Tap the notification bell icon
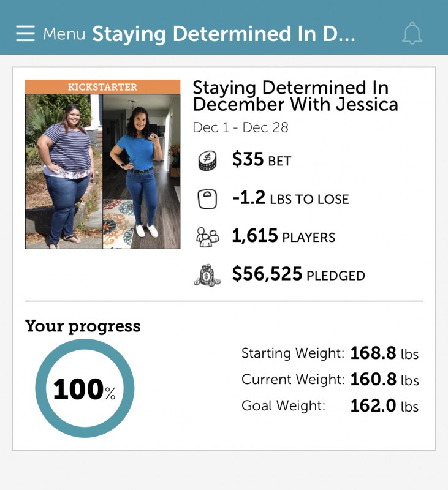 click(412, 34)
